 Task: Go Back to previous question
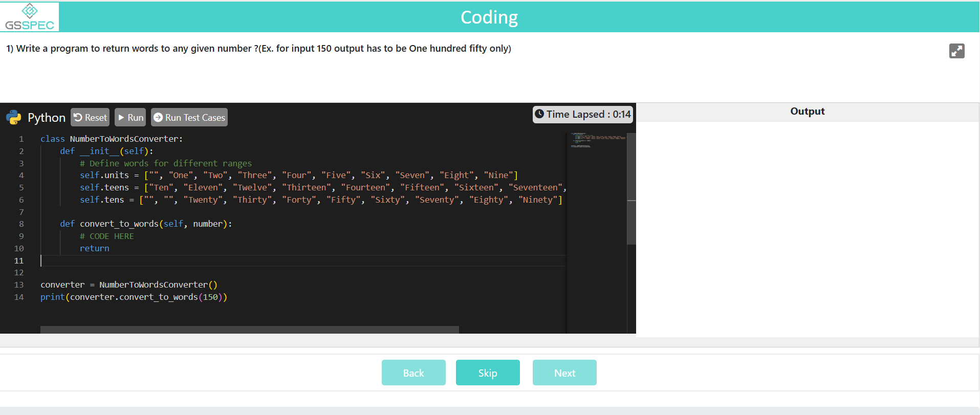[413, 373]
